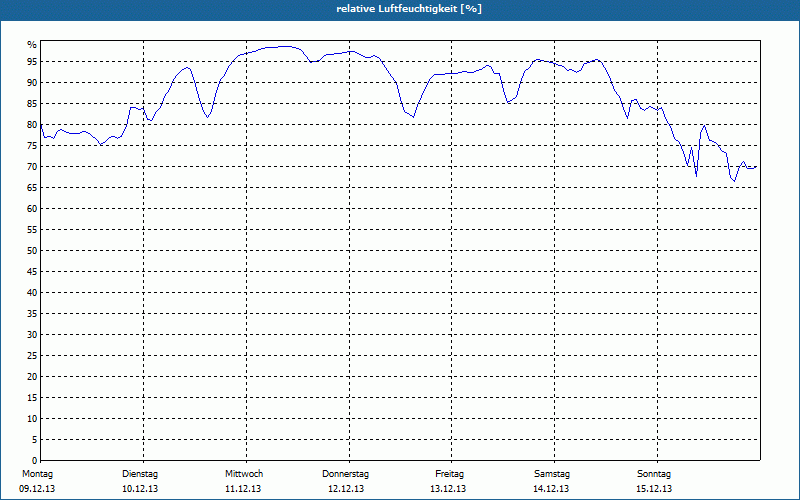800x500 pixels.
Task: Select the date '15.12.13'
Action: coord(654,489)
